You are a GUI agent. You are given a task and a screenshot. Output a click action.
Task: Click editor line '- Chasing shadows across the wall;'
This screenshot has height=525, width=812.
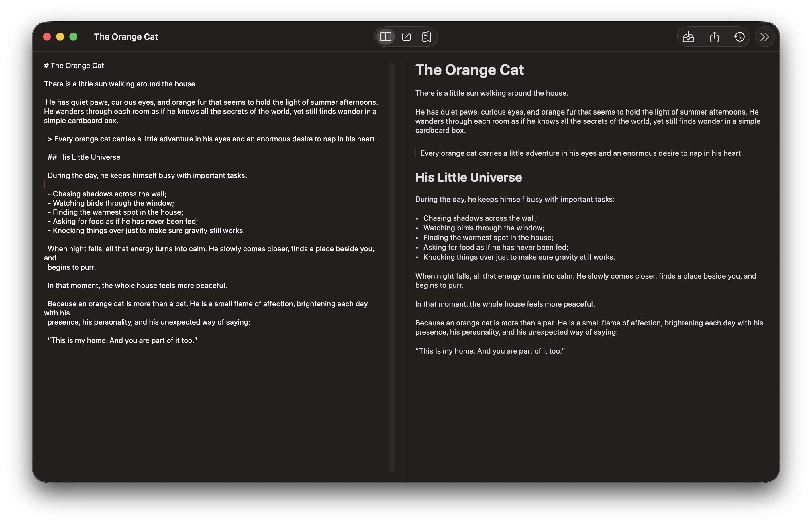click(x=107, y=194)
